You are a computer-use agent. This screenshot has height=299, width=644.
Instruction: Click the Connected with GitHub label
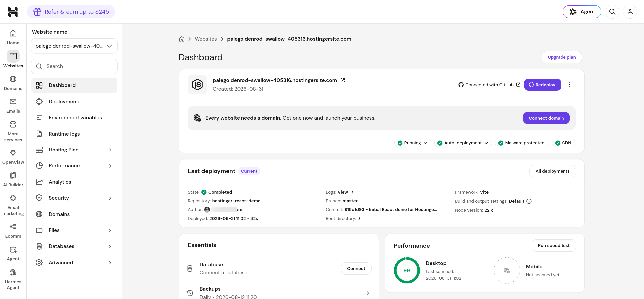(489, 85)
